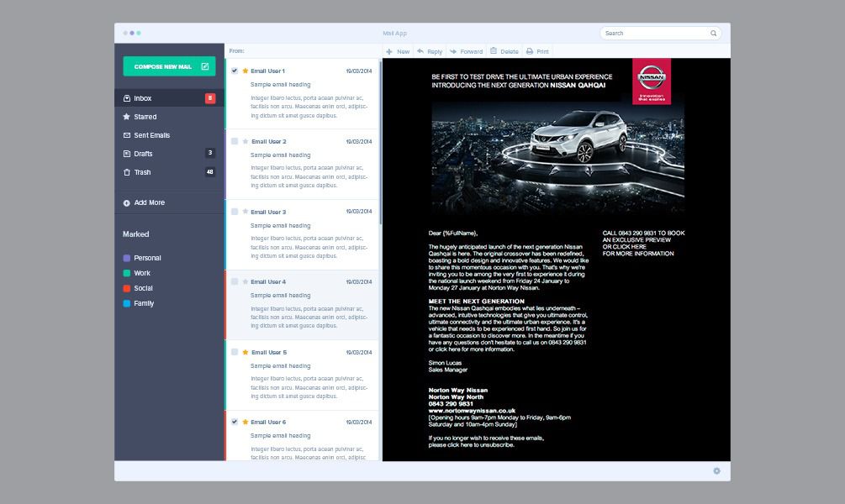Image resolution: width=845 pixels, height=504 pixels.
Task: Open the Trash folder
Action: pyautogui.click(x=169, y=172)
